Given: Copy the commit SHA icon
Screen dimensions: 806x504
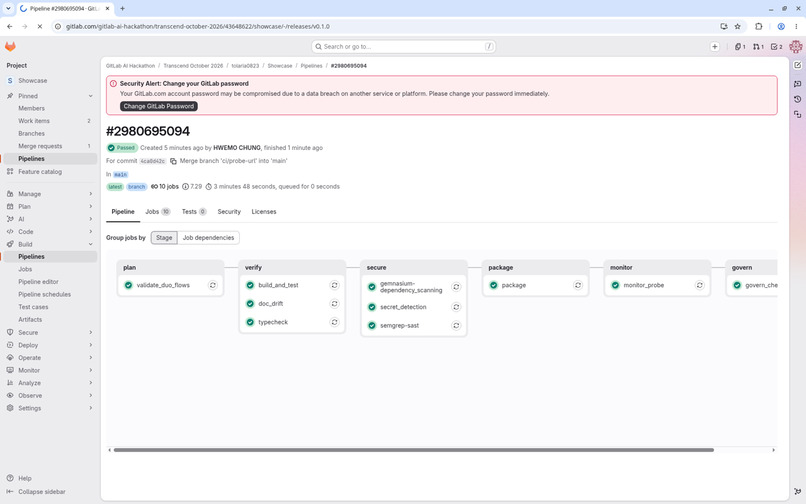Looking at the screenshot, I should 173,161.
